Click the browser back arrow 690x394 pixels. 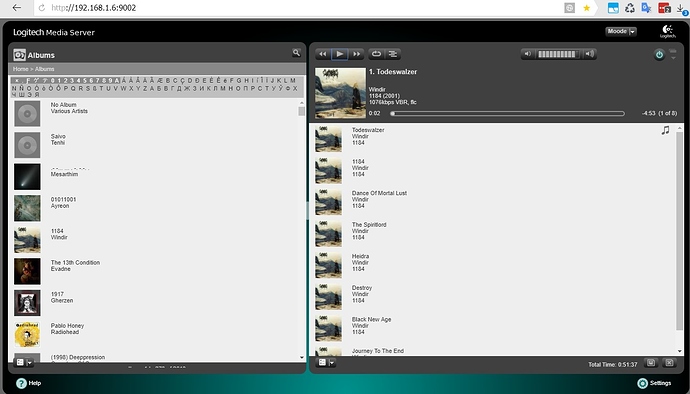pos(17,7)
